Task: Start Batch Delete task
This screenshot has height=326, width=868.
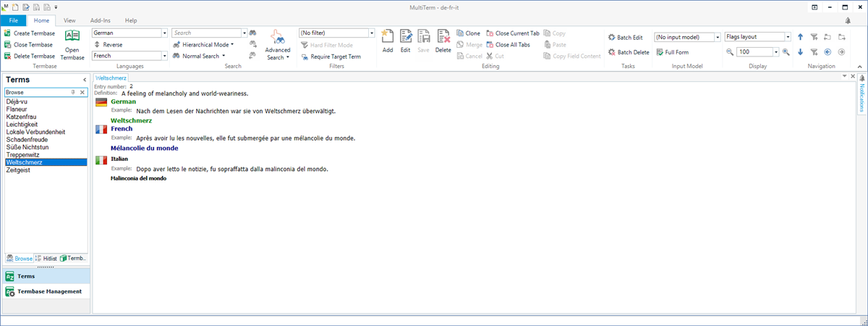Action: pos(628,52)
